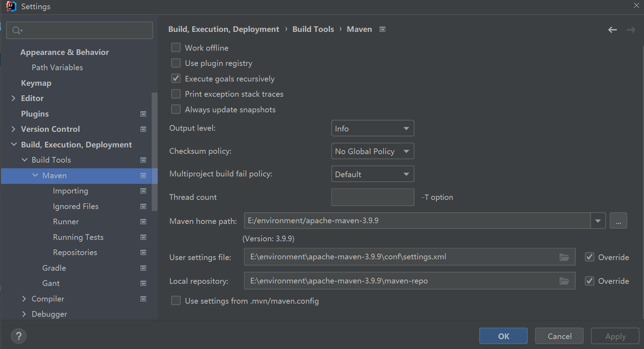The height and width of the screenshot is (349, 644).
Task: Click the search magnifier icon in settings
Action: tap(17, 30)
